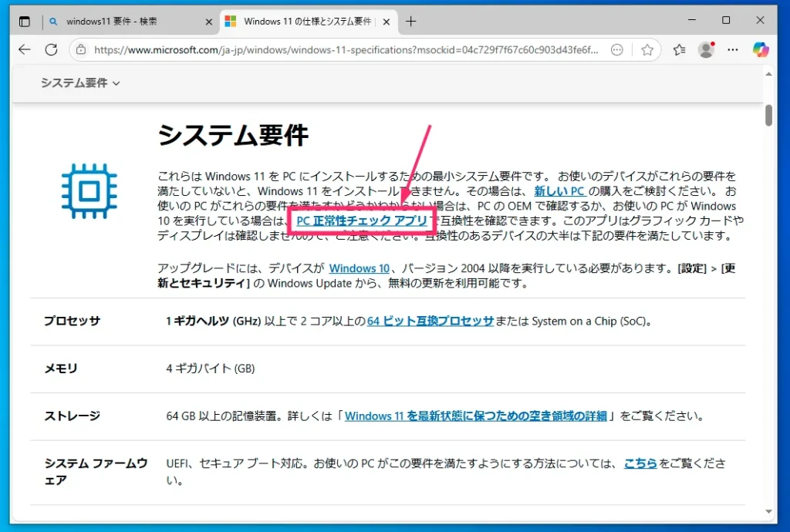Open the PC 正常性チェック アプリ link

[x=362, y=221]
